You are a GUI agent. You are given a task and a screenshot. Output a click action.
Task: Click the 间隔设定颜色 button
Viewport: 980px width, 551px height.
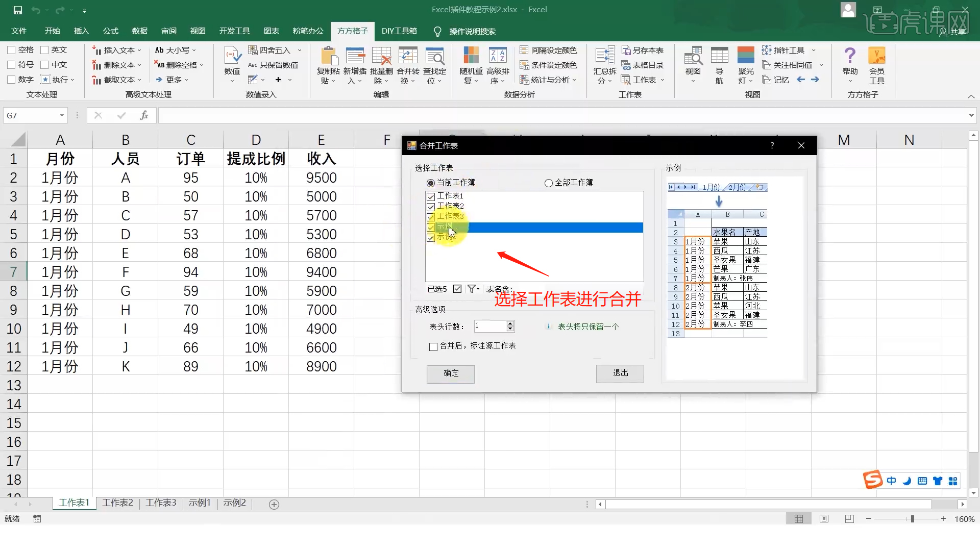(x=548, y=50)
